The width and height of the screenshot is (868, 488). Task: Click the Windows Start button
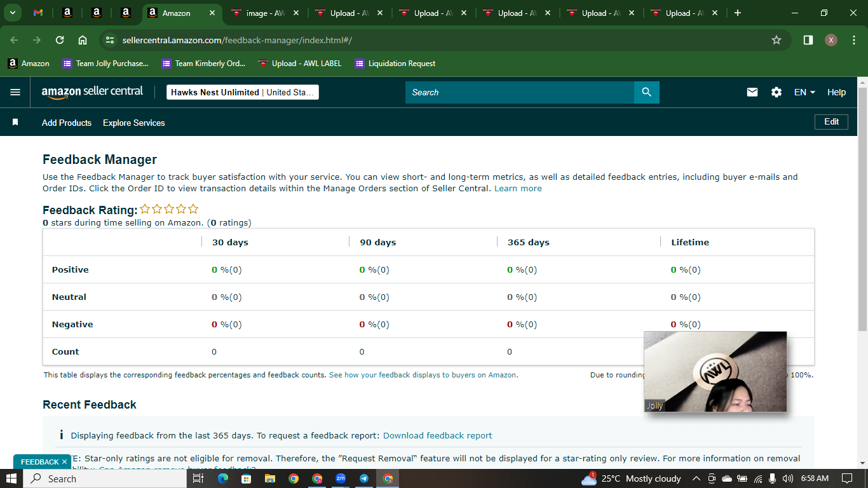pos(11,478)
